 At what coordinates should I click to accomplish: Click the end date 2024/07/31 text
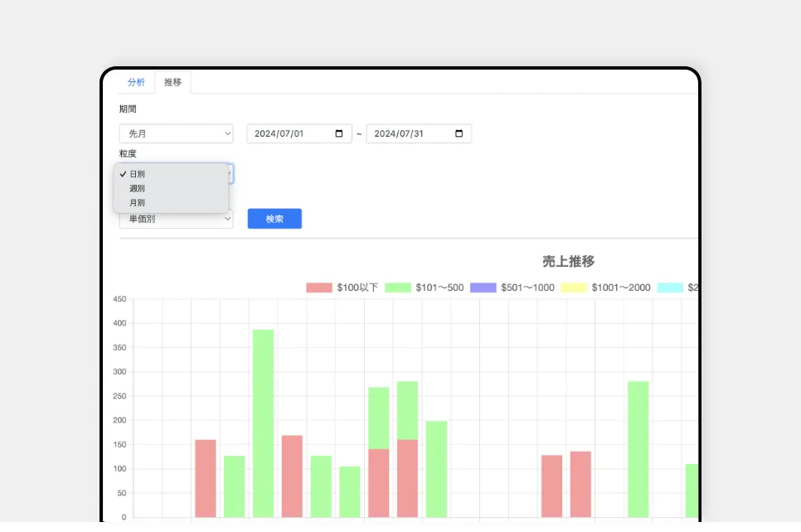coord(400,133)
